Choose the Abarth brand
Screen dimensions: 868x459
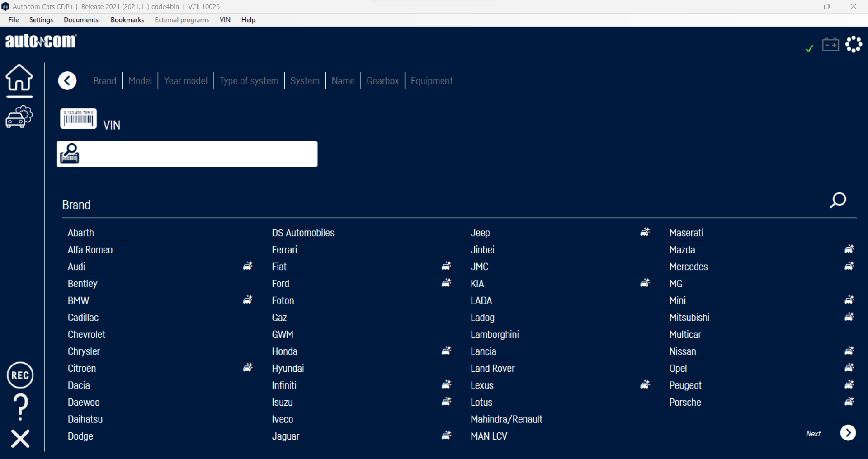point(81,233)
